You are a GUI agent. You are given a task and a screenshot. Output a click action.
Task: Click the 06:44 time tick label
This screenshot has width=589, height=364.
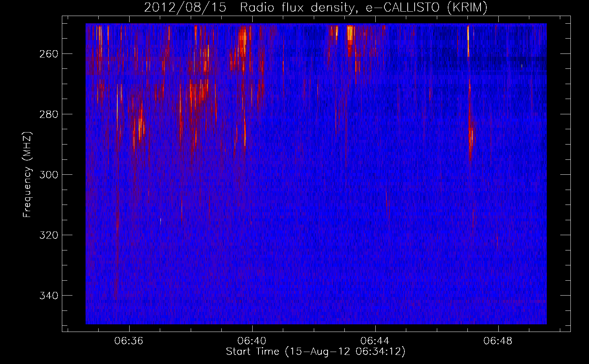pos(375,341)
